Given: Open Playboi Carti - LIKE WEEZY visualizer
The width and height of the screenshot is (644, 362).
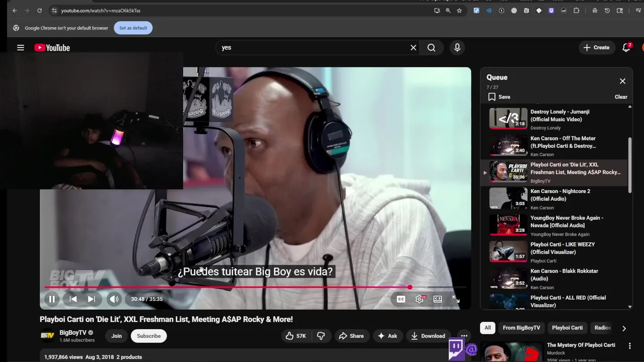Looking at the screenshot, I should click(x=554, y=252).
